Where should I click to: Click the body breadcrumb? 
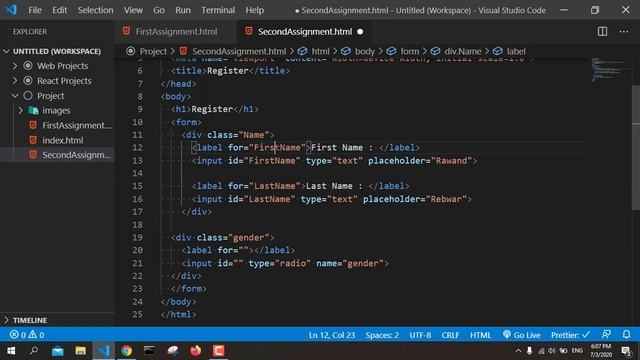pyautogui.click(x=364, y=51)
